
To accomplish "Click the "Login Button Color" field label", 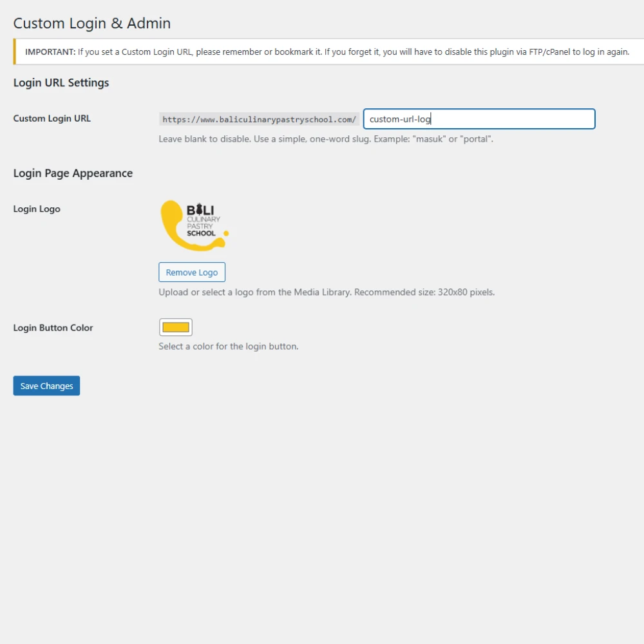I will point(53,328).
